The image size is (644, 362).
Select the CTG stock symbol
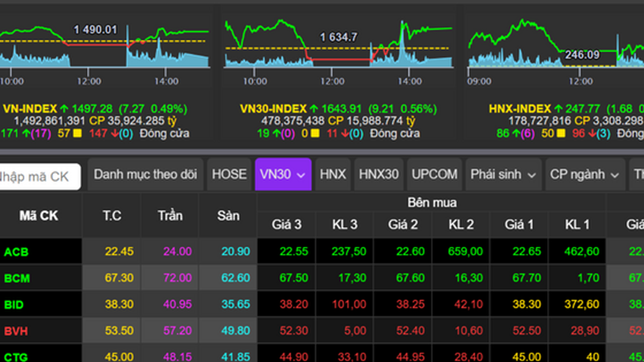[17, 357]
